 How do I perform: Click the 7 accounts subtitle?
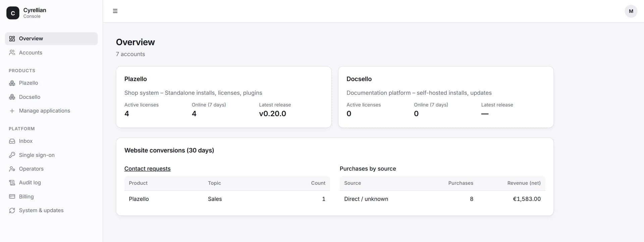click(130, 54)
